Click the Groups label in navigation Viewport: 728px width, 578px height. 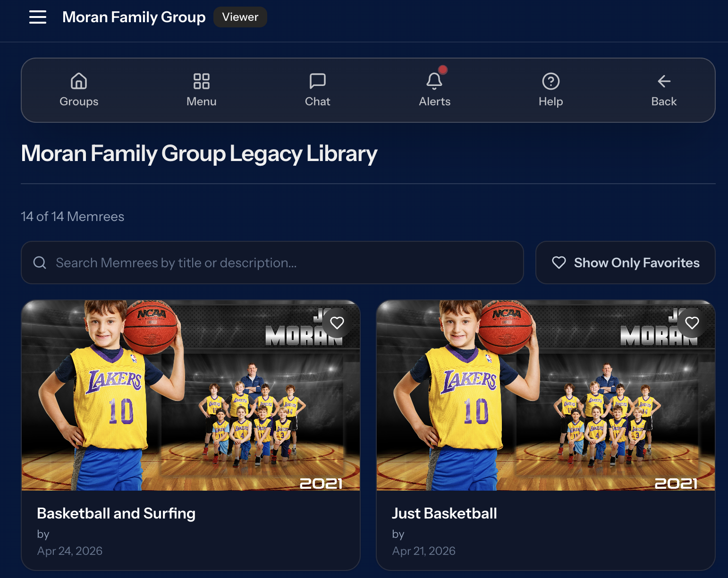pyautogui.click(x=79, y=102)
